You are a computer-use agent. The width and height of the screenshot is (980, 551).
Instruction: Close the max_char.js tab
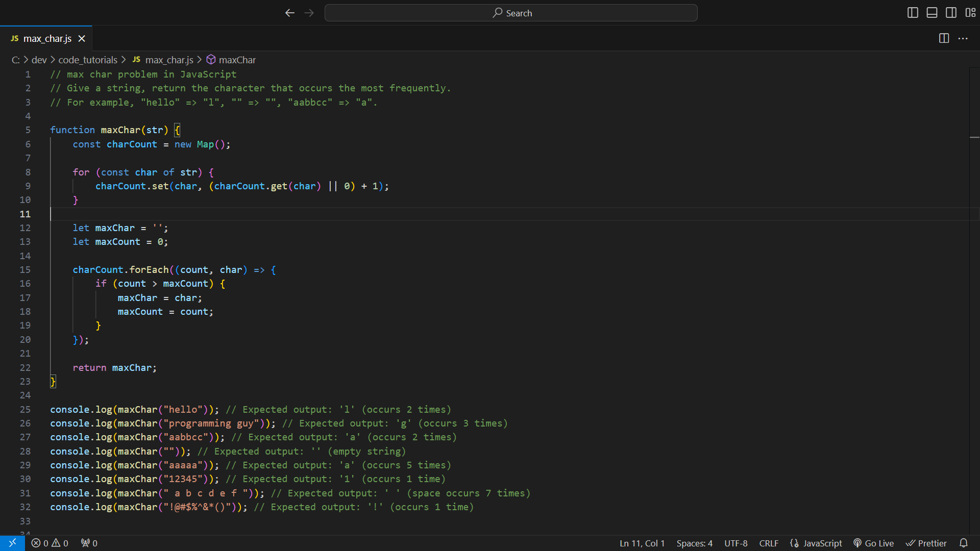click(x=82, y=38)
